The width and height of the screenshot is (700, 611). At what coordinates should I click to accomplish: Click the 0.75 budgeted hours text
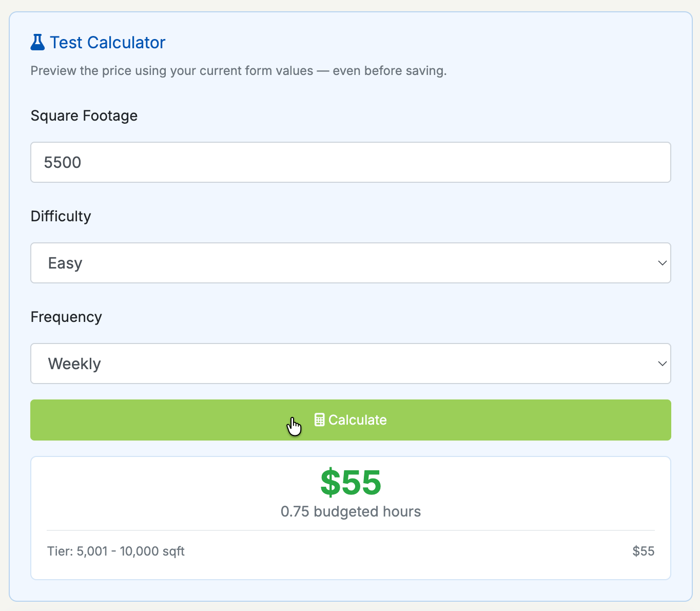tap(351, 512)
